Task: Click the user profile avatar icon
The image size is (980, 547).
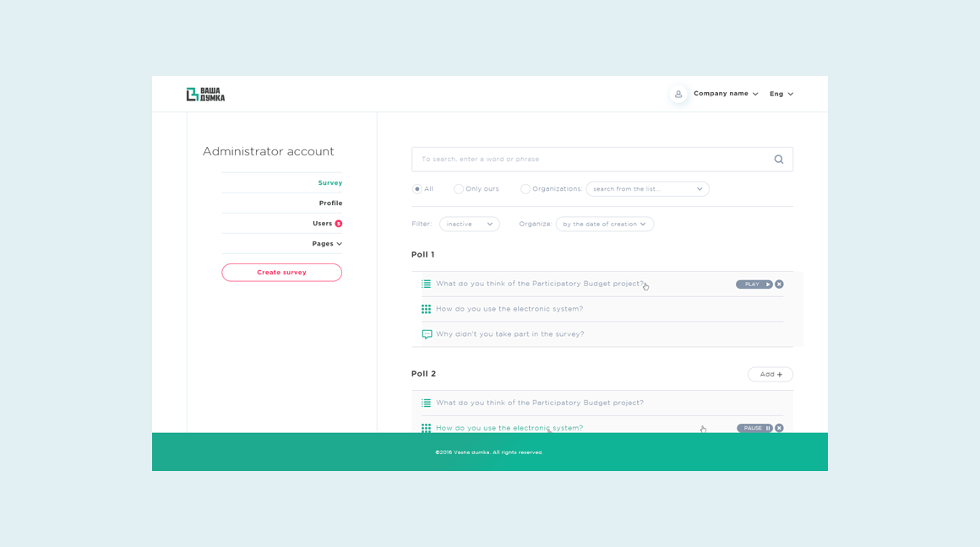Action: [678, 94]
